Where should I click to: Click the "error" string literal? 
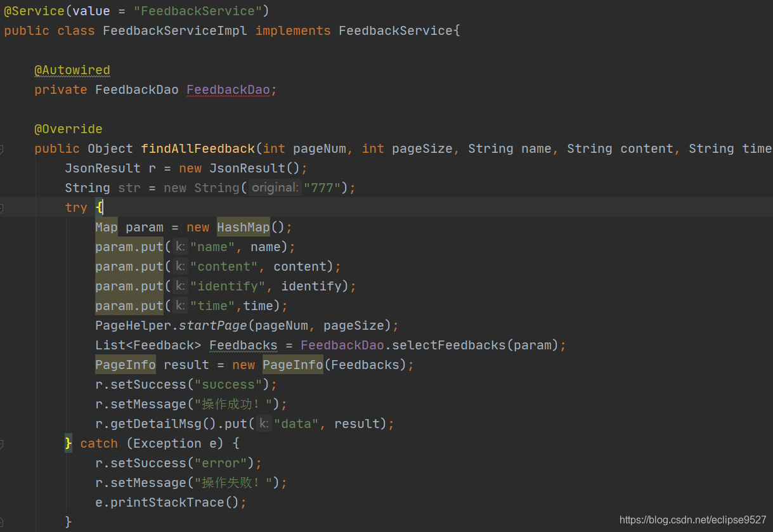(x=220, y=463)
